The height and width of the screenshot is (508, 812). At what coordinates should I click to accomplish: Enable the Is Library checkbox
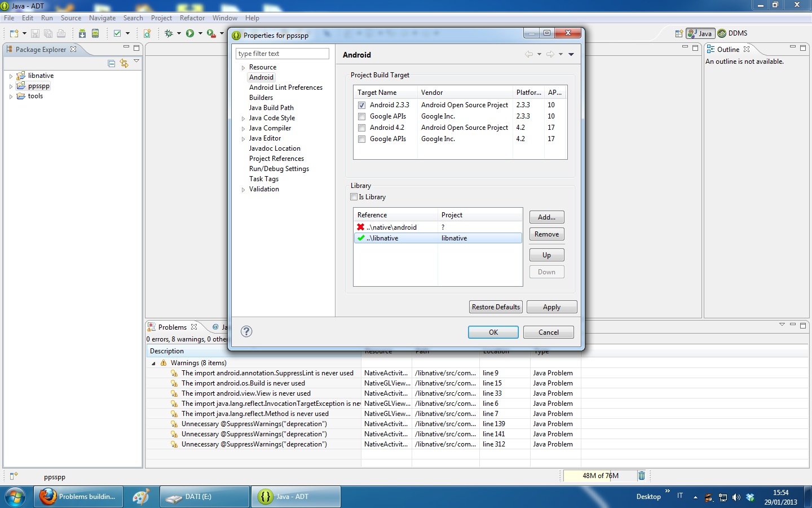tap(354, 197)
